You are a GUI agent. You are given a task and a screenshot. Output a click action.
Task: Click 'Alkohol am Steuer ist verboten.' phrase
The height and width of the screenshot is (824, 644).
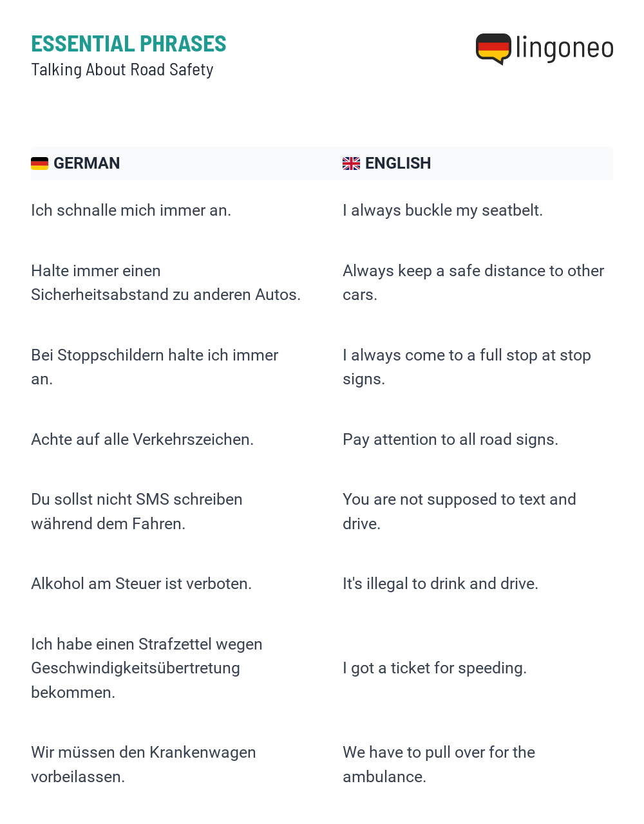click(x=141, y=584)
